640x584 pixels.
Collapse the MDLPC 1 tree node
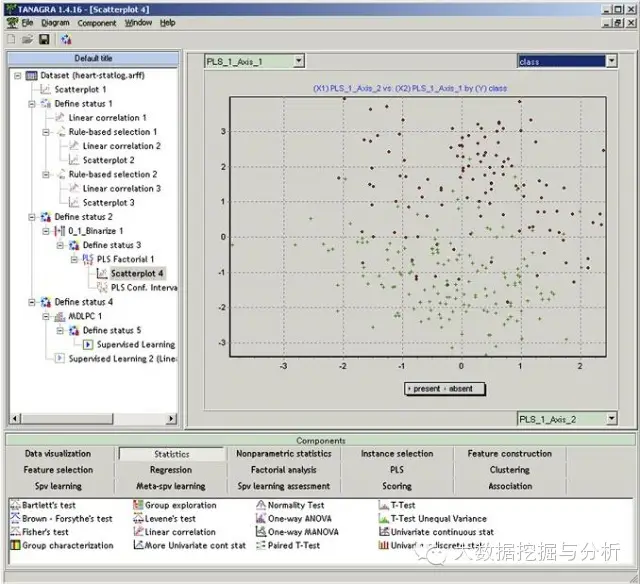pyautogui.click(x=46, y=316)
